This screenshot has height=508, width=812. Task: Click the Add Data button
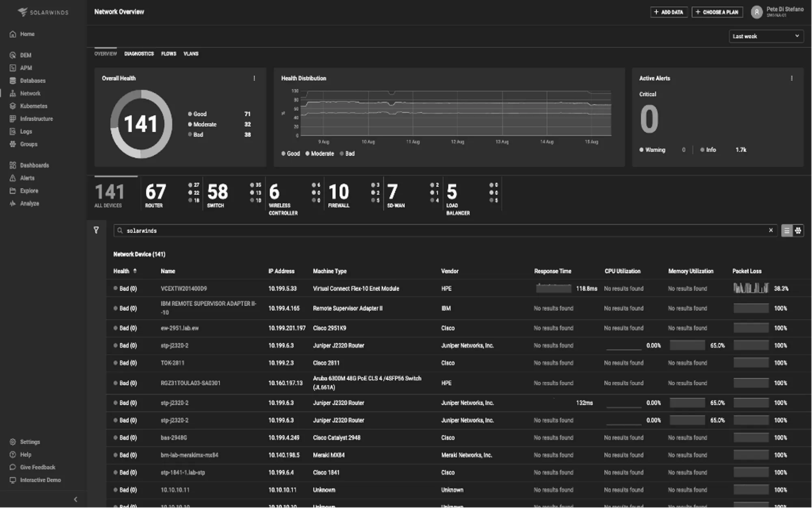click(669, 12)
